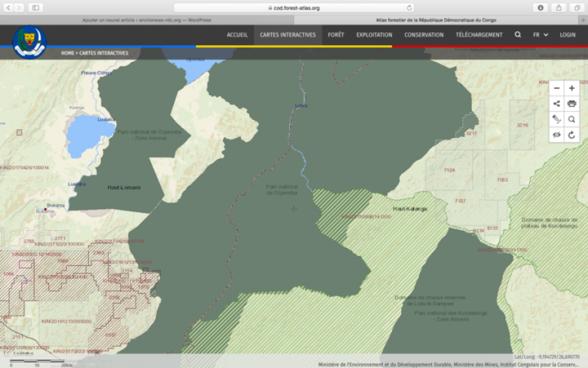588x368 pixels.
Task: Print the map using printer icon
Action: coord(572,104)
